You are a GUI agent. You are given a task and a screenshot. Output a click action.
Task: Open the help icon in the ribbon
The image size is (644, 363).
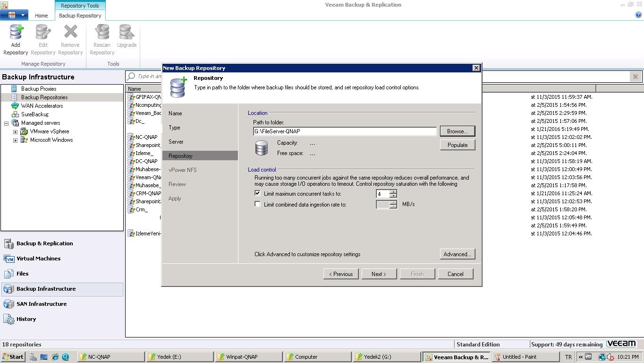[x=638, y=15]
